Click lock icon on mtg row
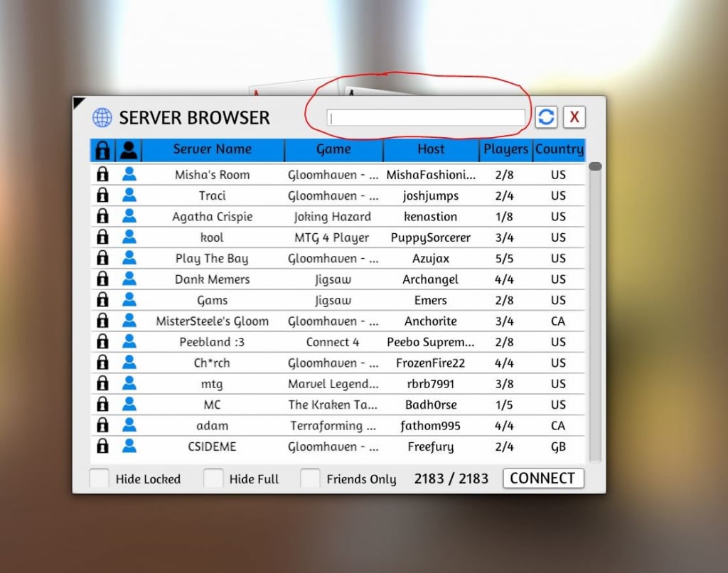 coord(102,383)
